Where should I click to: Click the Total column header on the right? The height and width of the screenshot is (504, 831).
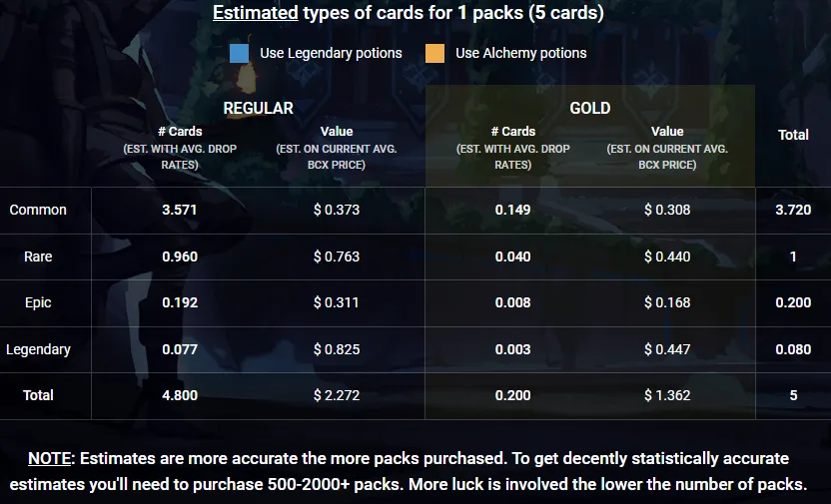click(793, 135)
